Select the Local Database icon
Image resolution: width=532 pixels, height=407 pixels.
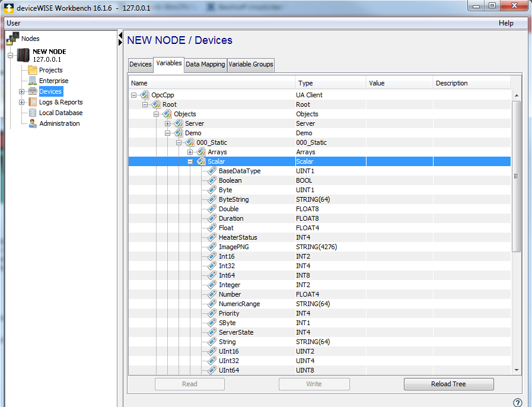(32, 113)
